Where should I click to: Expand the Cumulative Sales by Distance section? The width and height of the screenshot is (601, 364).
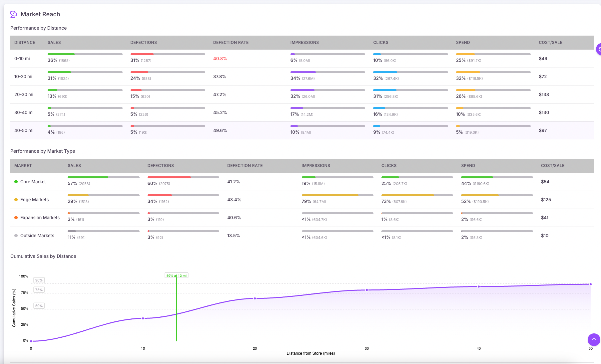[x=43, y=256]
